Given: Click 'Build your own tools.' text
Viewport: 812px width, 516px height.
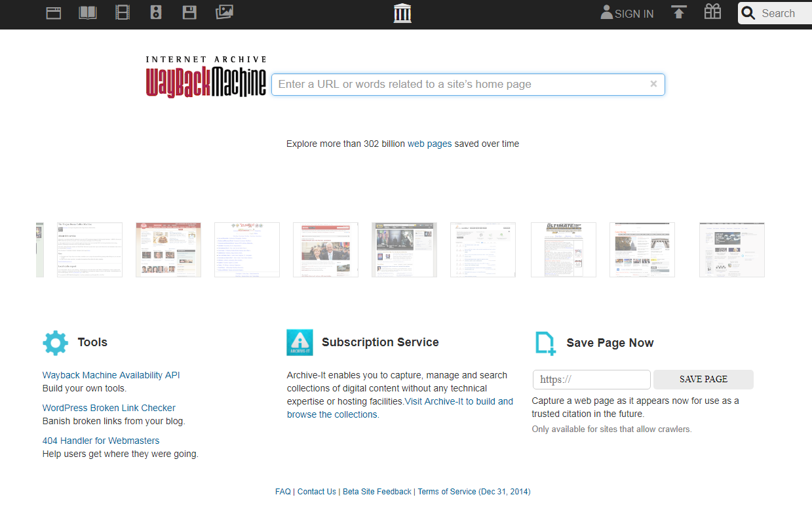Looking at the screenshot, I should pos(85,388).
